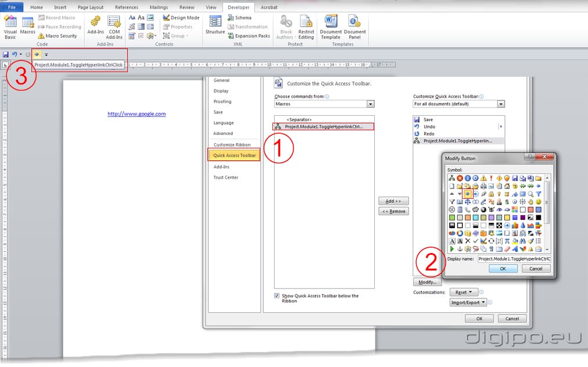The height and width of the screenshot is (367, 588).
Task: Open the Visual Basic editor
Action: pyautogui.click(x=10, y=27)
